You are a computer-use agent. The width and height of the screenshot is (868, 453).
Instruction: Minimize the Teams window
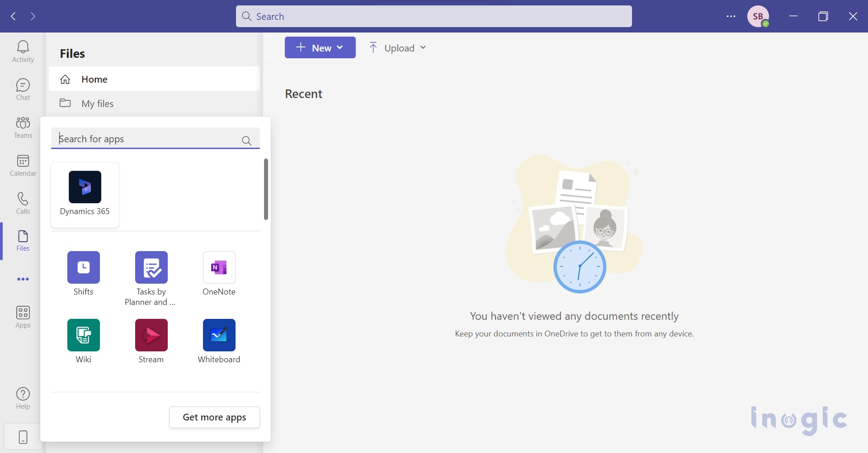(793, 16)
